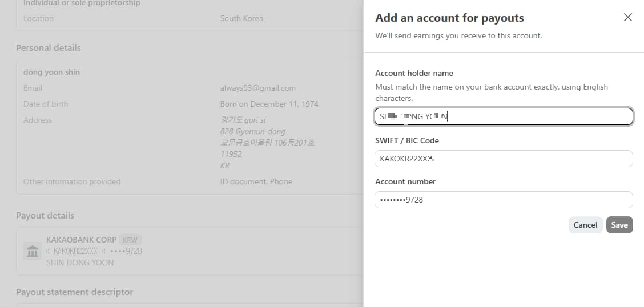This screenshot has height=307, width=644.
Task: Click the Other information provided label
Action: pyautogui.click(x=72, y=182)
